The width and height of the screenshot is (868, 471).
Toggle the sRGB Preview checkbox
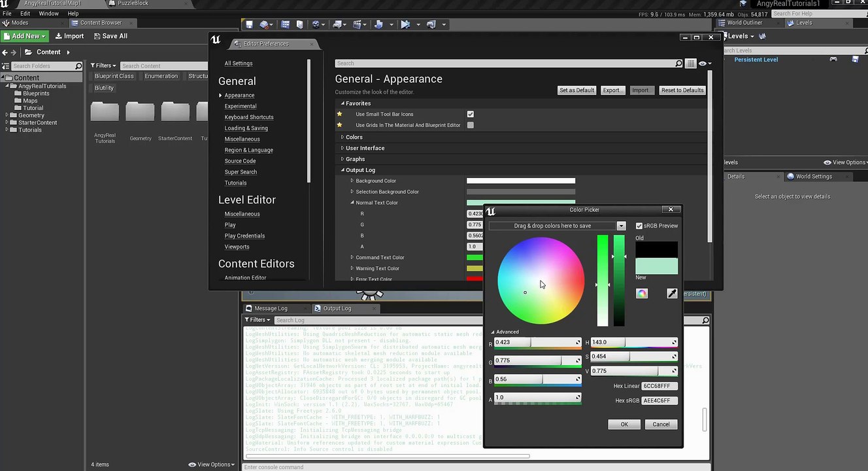pos(639,226)
